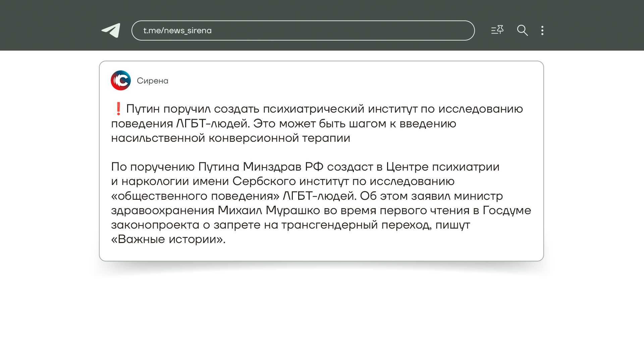
Task: Click the «Важные истории» source mention
Action: [x=168, y=239]
